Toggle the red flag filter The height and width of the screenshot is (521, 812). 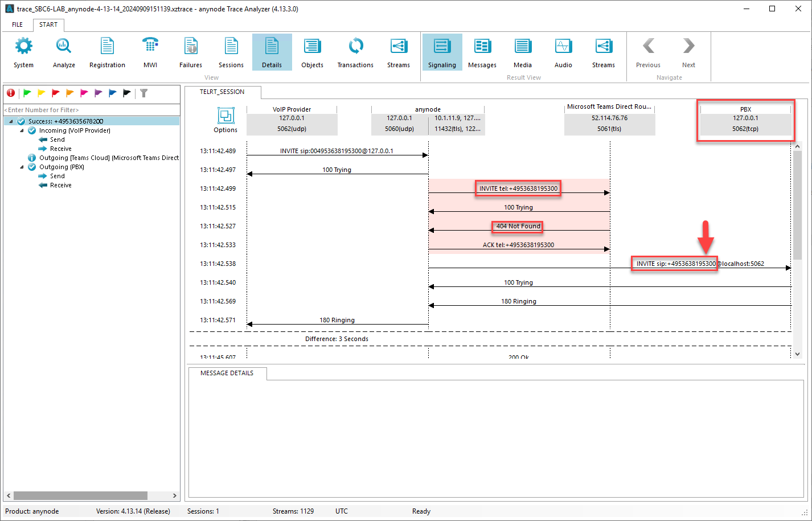point(56,93)
